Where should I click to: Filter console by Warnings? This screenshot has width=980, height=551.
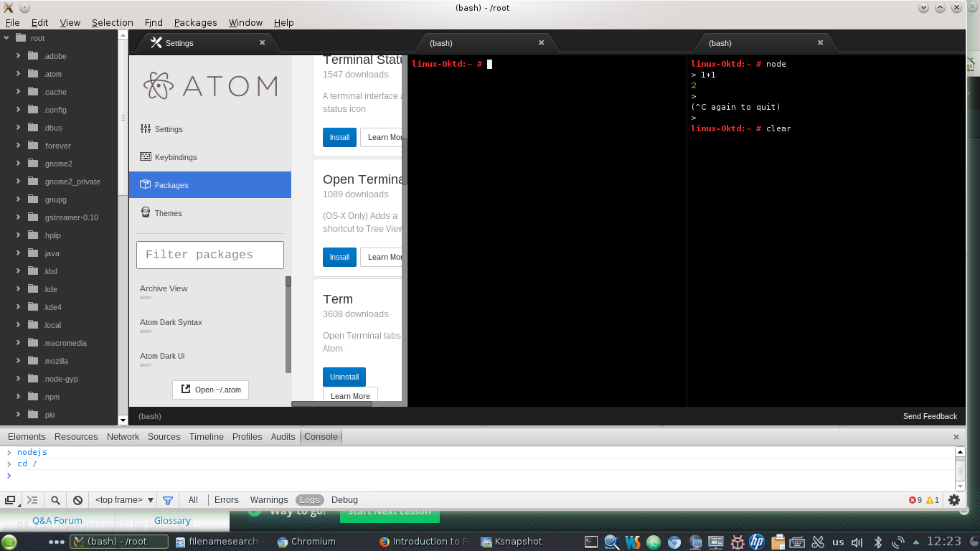pos(269,500)
